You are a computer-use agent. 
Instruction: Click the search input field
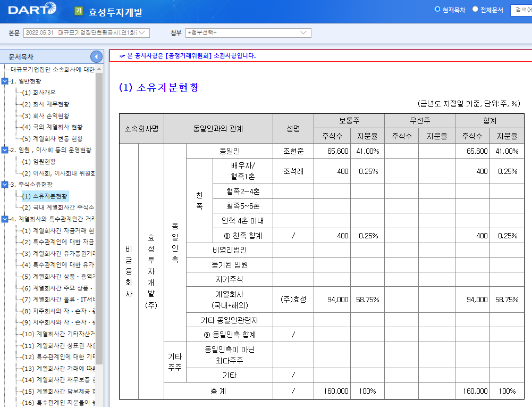click(x=521, y=10)
